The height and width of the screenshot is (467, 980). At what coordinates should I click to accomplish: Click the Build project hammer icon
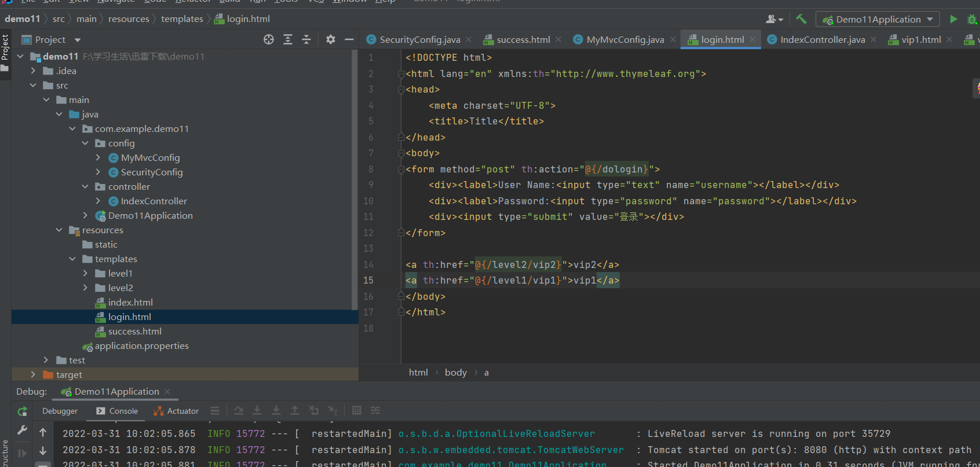pos(801,19)
